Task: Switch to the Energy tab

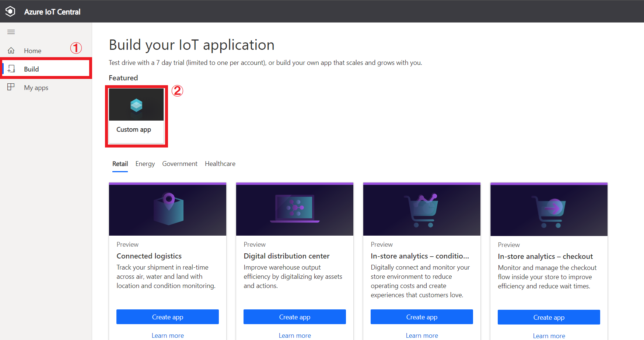Action: [x=145, y=164]
